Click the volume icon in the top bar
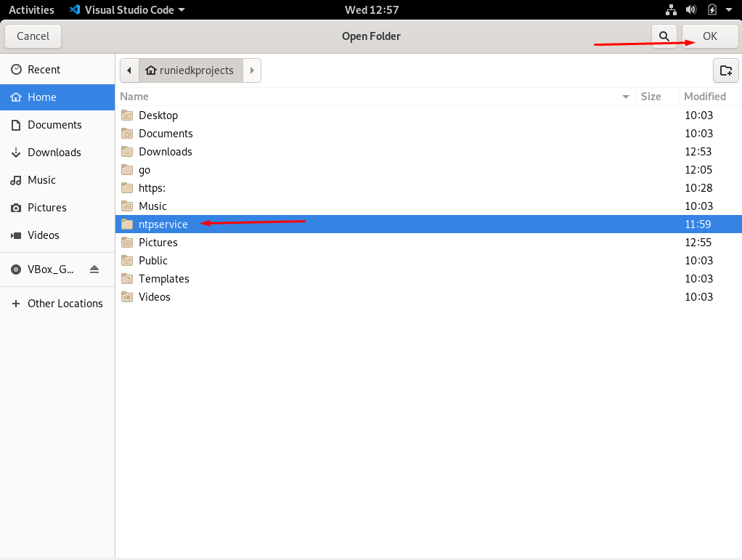742x560 pixels. pyautogui.click(x=689, y=9)
